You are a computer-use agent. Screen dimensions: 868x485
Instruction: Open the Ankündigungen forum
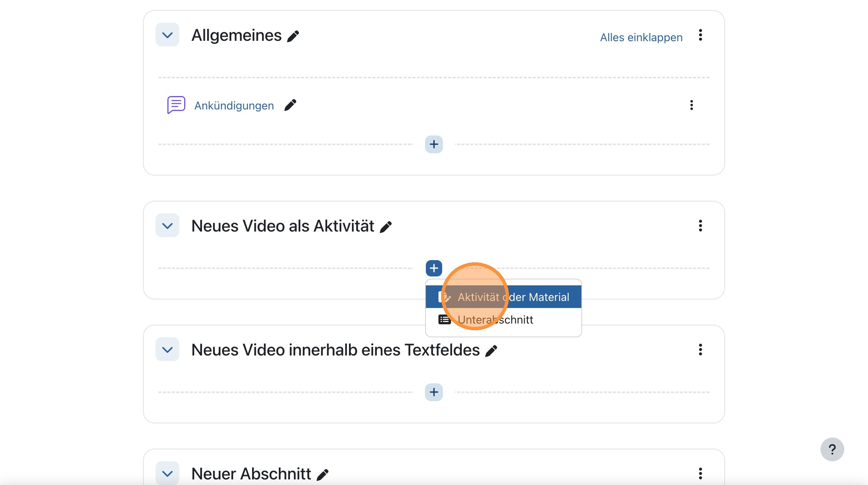pos(234,105)
